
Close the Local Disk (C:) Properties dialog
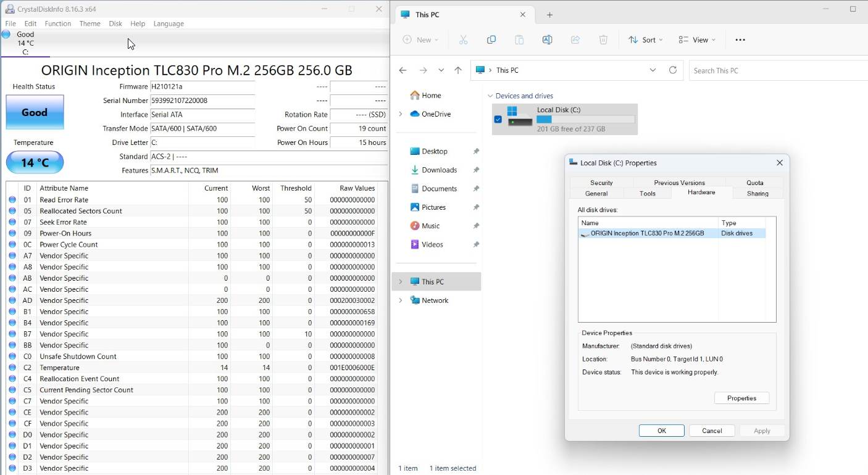coord(780,163)
